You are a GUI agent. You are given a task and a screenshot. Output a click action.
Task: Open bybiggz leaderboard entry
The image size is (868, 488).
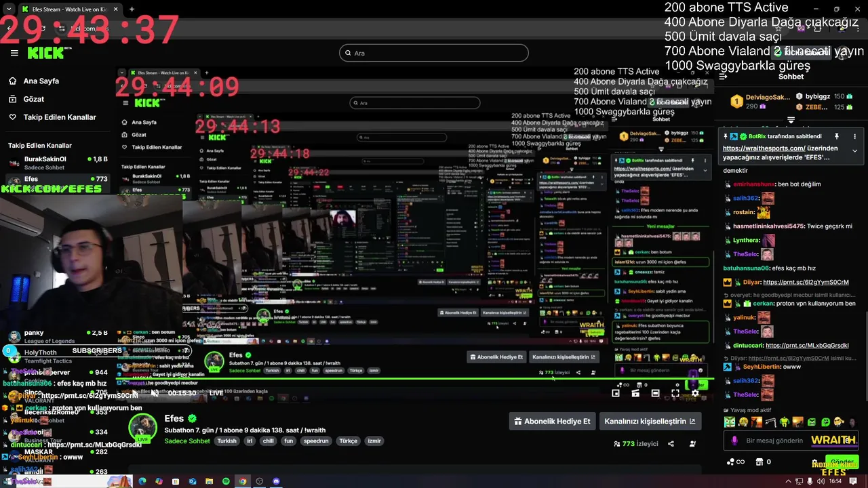click(824, 97)
